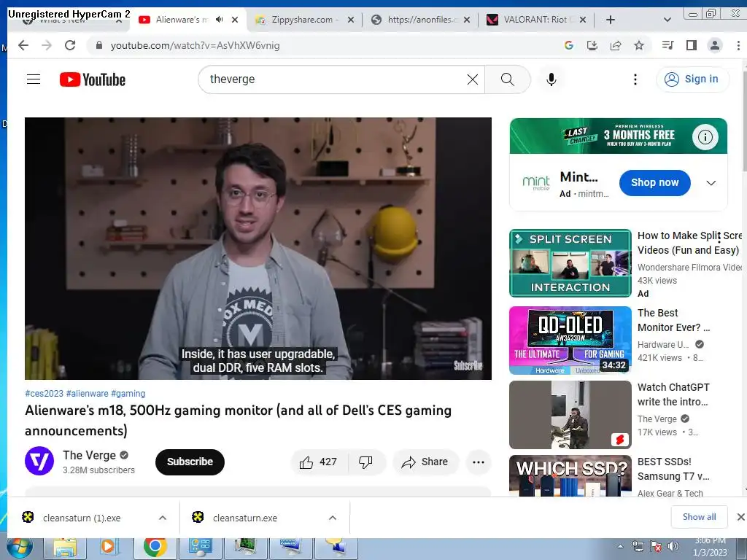Open the QD-OLED monitor video thumbnail
The image size is (747, 560).
pyautogui.click(x=570, y=341)
